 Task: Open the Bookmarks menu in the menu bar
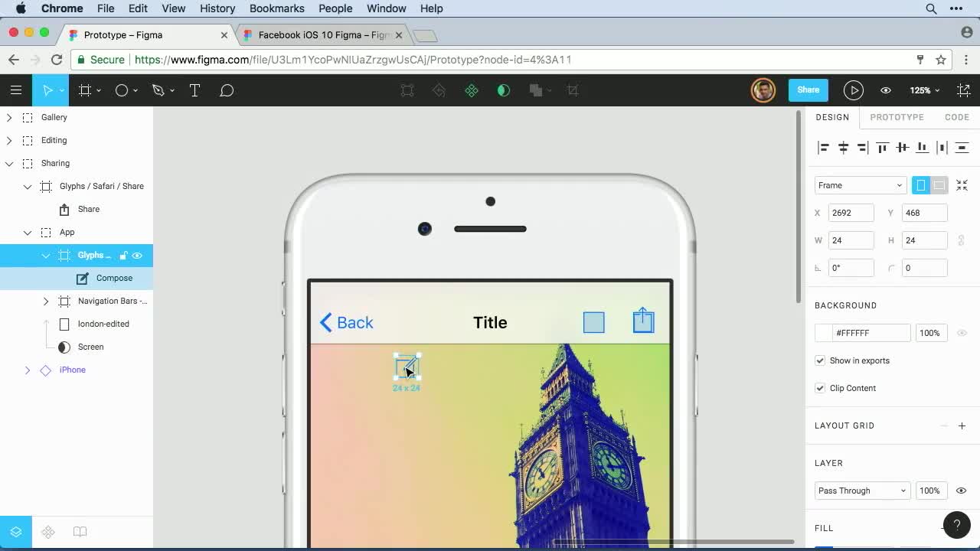point(276,8)
